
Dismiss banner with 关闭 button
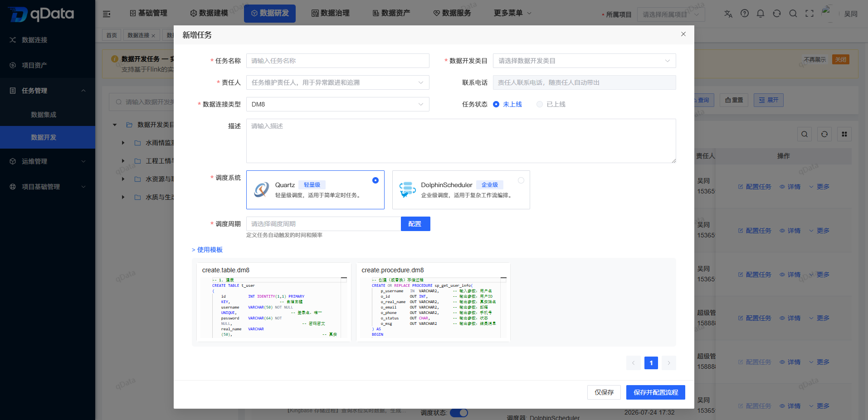coord(841,59)
